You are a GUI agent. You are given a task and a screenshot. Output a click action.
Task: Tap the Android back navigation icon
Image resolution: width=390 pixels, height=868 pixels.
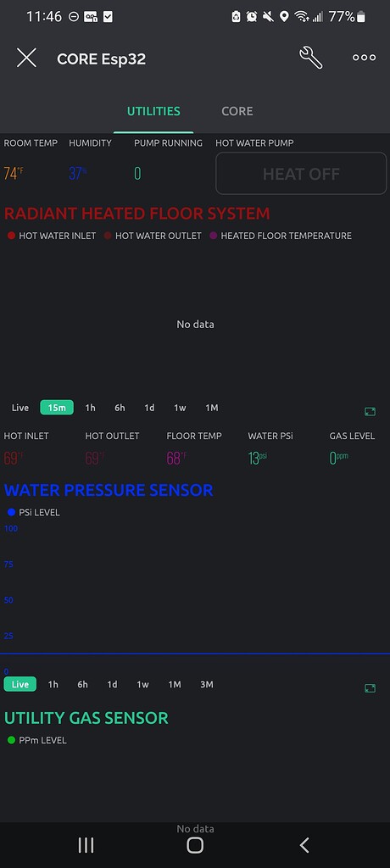304,845
